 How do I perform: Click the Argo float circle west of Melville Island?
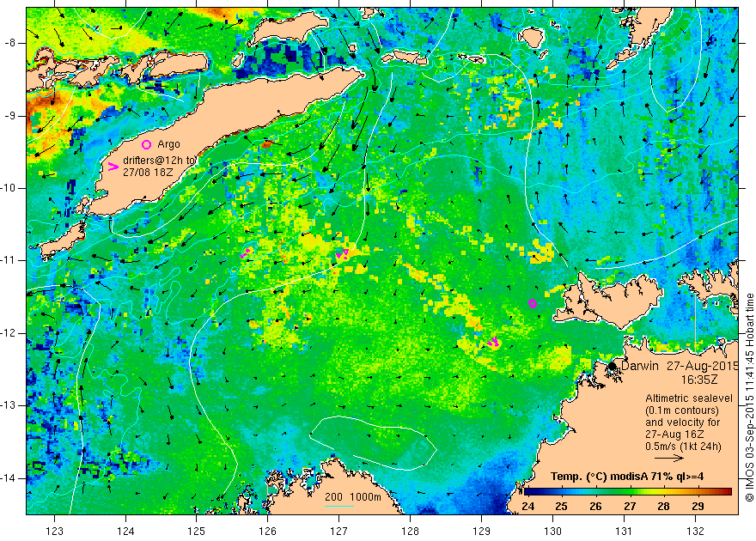tap(533, 303)
